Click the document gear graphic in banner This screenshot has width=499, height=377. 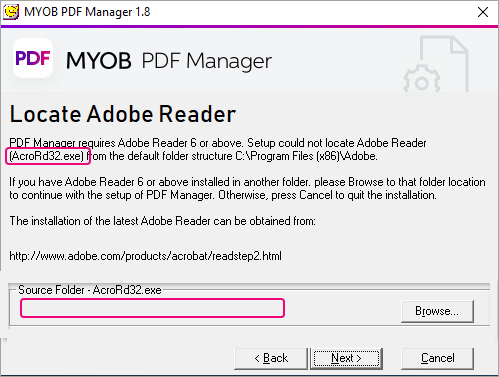[436, 64]
